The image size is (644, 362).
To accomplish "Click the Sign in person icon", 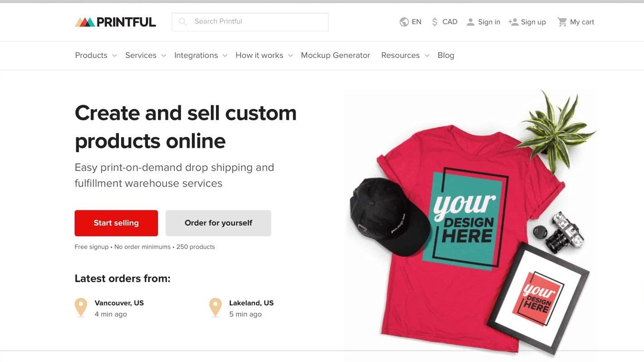I will (470, 22).
